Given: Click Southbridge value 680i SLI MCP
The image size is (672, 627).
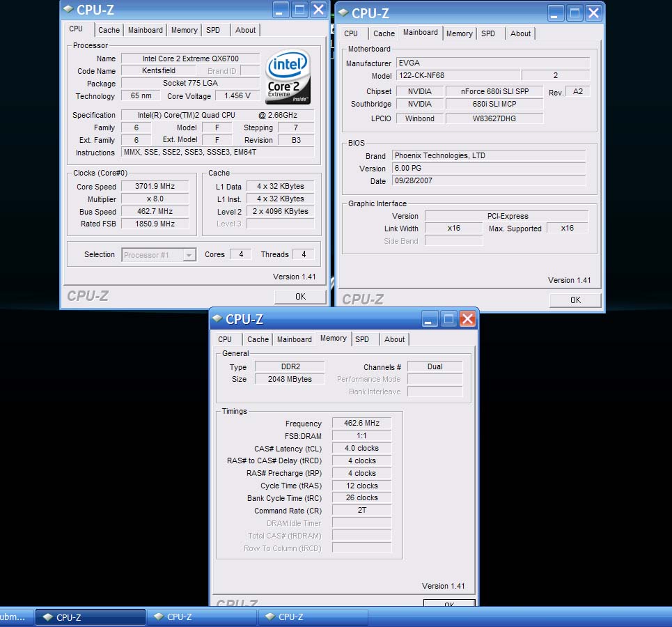Looking at the screenshot, I should [494, 104].
